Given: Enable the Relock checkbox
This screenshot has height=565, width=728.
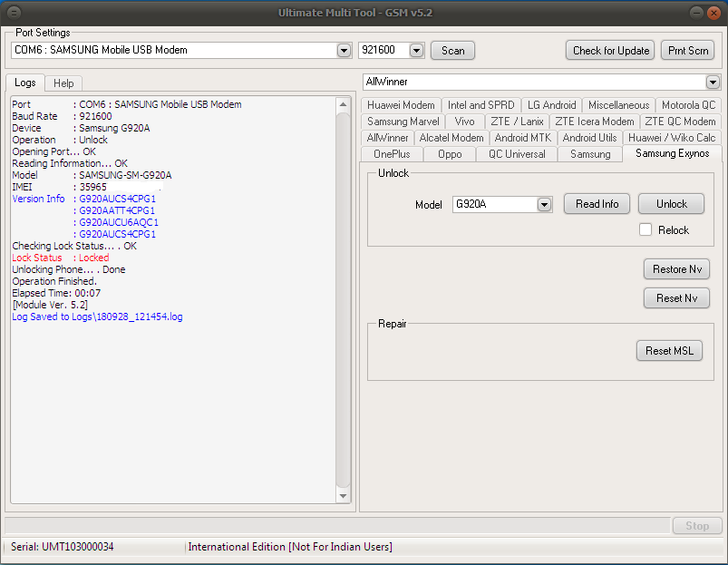Looking at the screenshot, I should click(x=645, y=229).
